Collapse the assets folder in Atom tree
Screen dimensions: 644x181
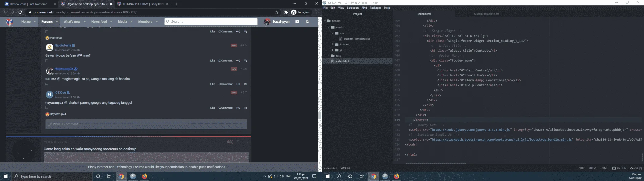(x=329, y=27)
